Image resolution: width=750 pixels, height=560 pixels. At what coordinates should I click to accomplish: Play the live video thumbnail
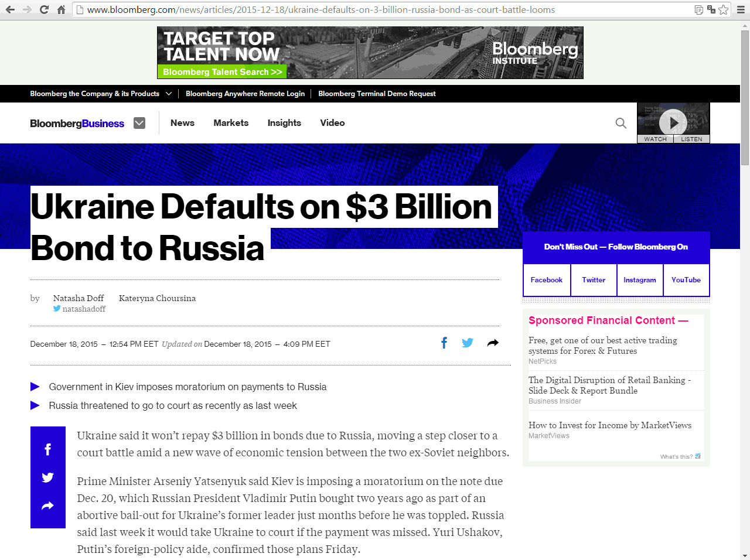click(673, 122)
